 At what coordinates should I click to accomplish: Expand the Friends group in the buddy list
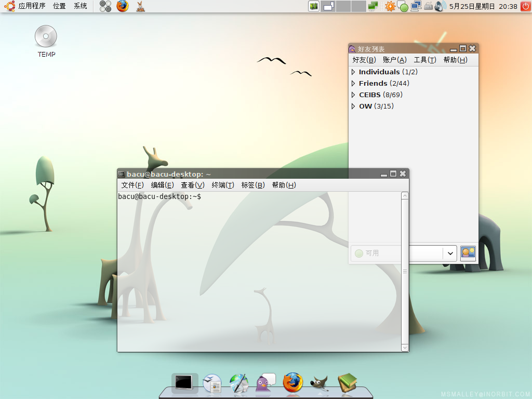[353, 84]
